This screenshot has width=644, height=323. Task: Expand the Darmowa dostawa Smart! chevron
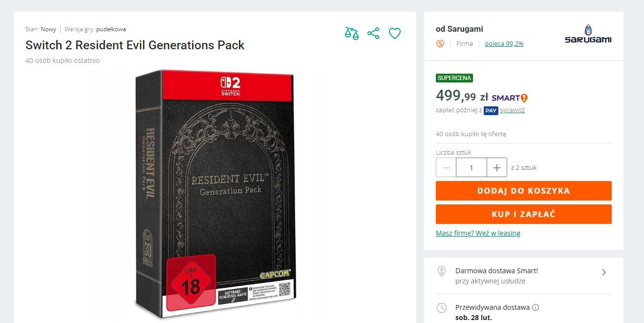(x=604, y=272)
